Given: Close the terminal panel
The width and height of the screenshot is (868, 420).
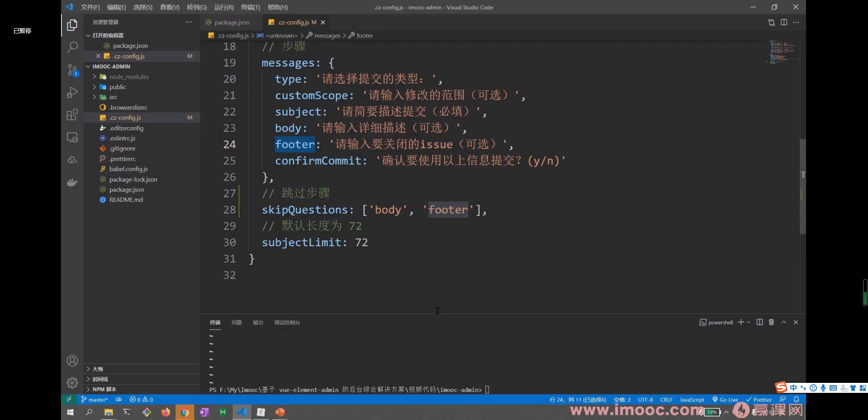Looking at the screenshot, I should (x=796, y=322).
